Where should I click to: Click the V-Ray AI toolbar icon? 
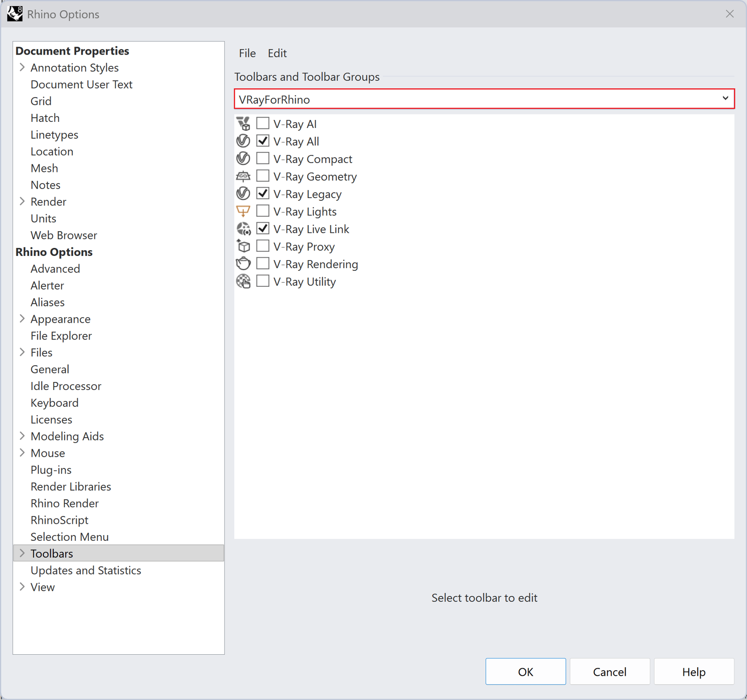tap(243, 124)
